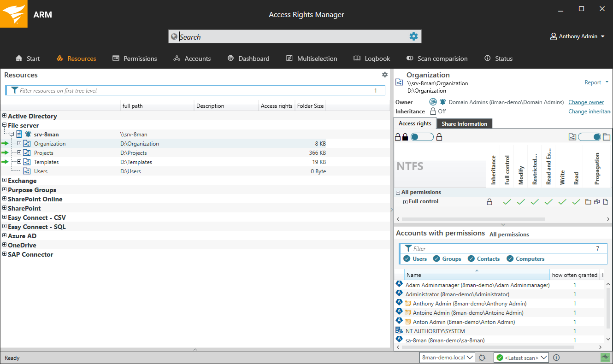Sort by the Folder Size column
This screenshot has width=613, height=364.
tap(310, 106)
